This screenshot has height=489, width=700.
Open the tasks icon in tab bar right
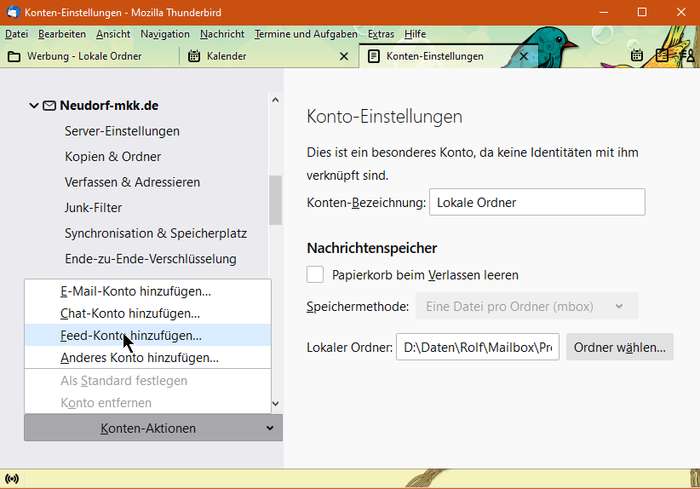661,56
